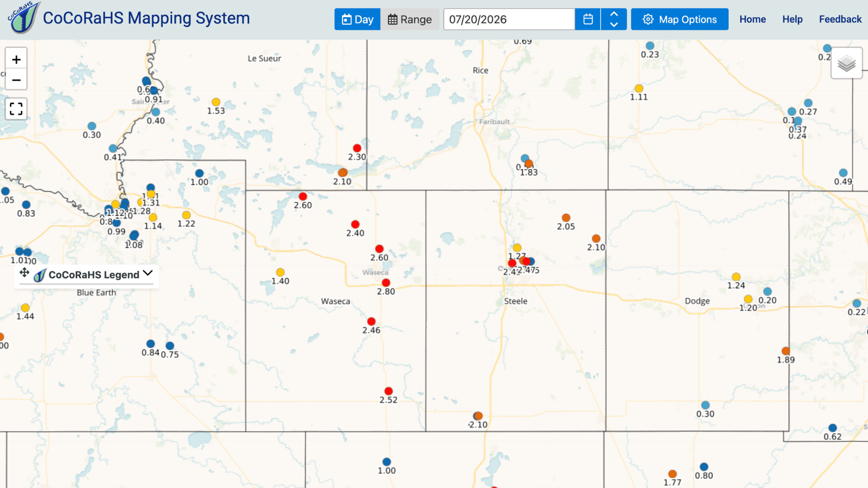
Task: Click the 1.44 yellow station marker
Action: click(x=25, y=308)
